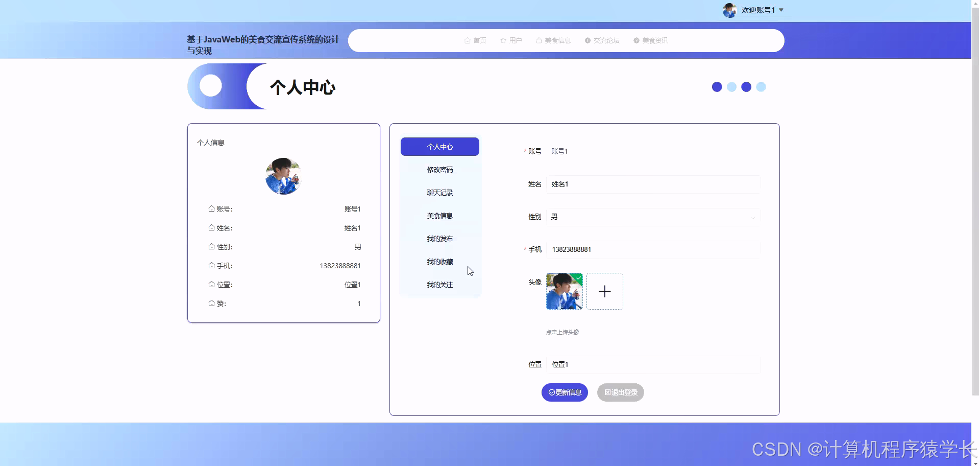This screenshot has height=466, width=980.
Task: Open the 首页 home navigation item
Action: coord(475,40)
